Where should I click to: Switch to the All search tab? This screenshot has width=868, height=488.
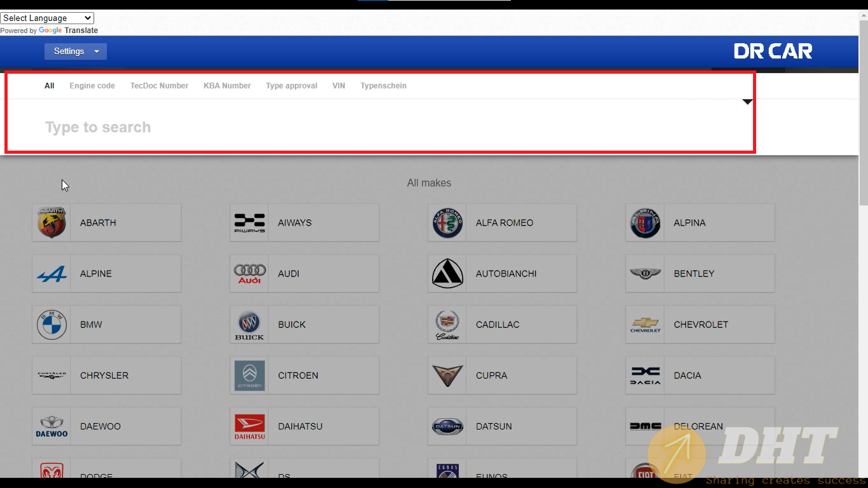50,86
